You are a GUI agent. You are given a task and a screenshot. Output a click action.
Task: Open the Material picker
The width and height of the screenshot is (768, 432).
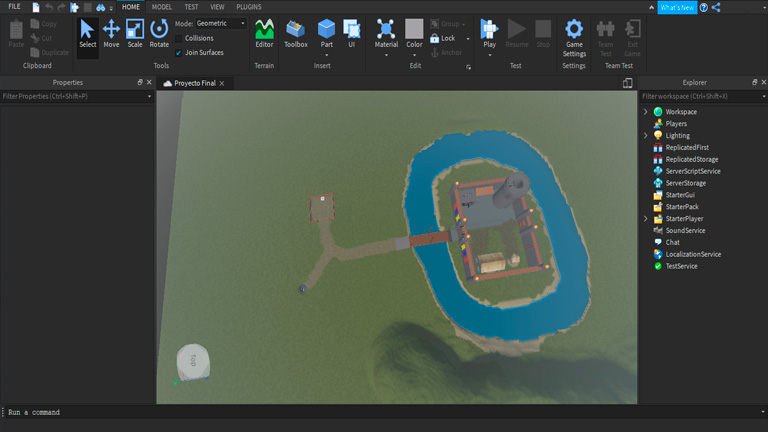[386, 30]
